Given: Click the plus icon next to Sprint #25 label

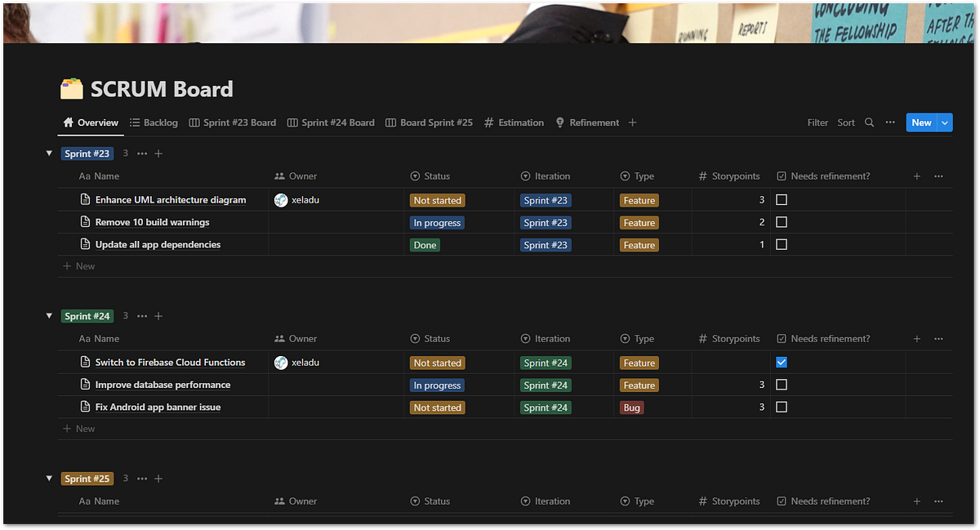Looking at the screenshot, I should click(158, 479).
